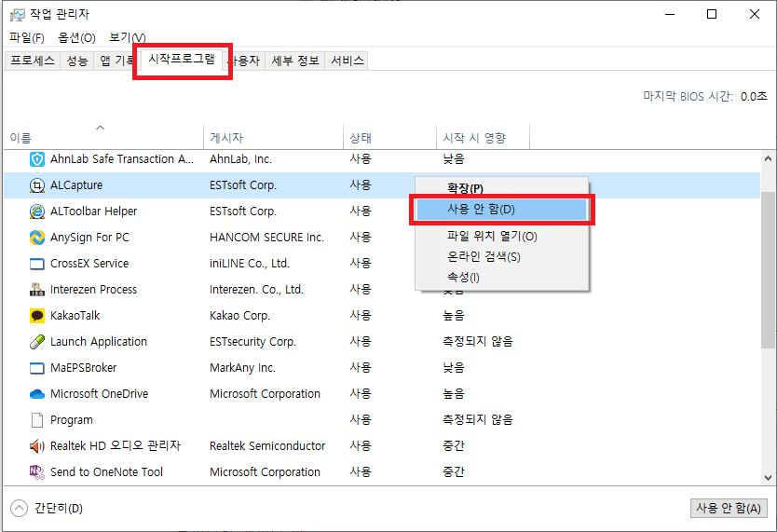Click the scrollbar up arrow
This screenshot has height=532, width=777.
768,159
